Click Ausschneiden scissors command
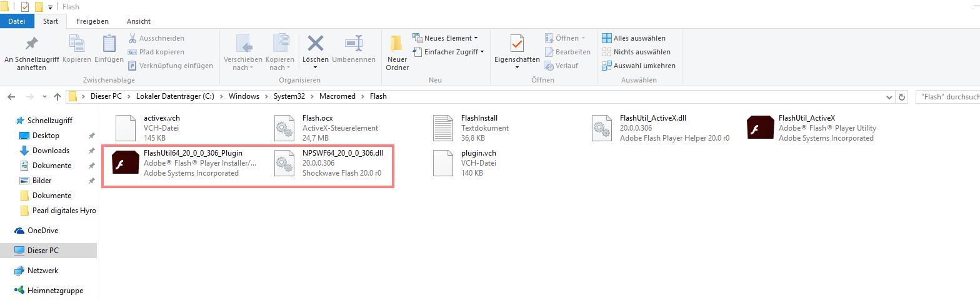Viewport: 980px width, 300px height. [x=156, y=38]
